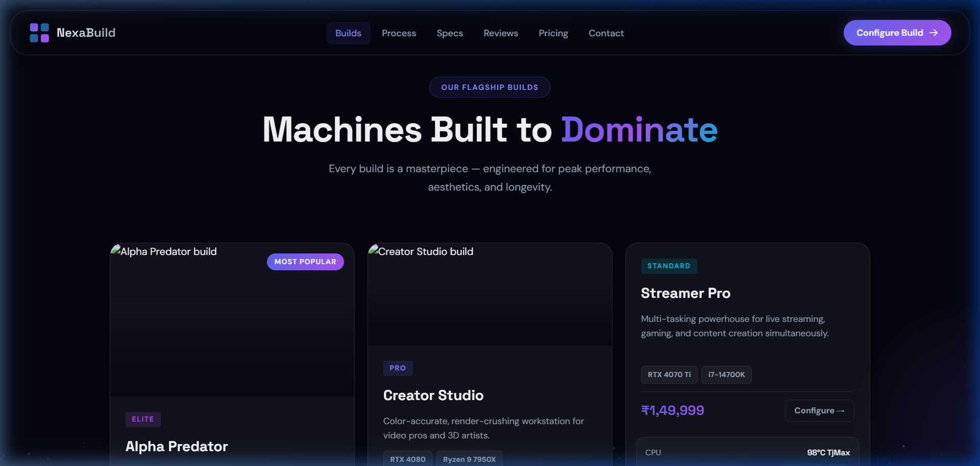Click the Streamer Pro description text
980x466 pixels.
coord(734,326)
